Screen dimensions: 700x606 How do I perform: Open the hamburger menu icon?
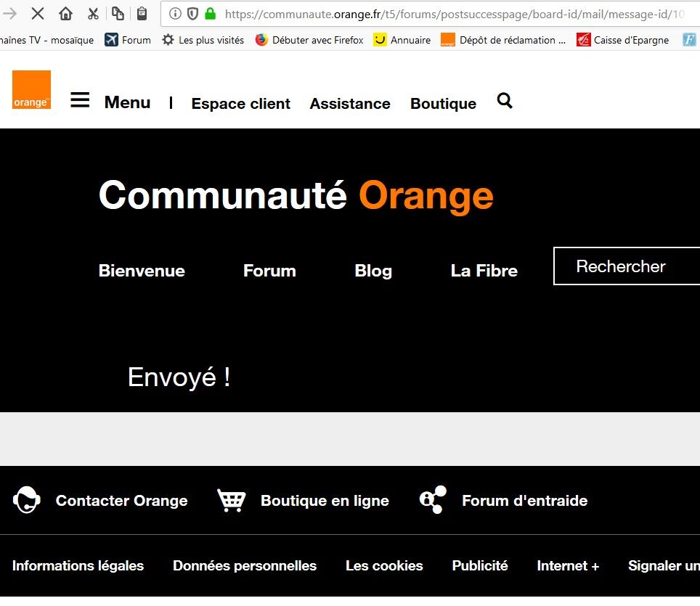[x=80, y=100]
